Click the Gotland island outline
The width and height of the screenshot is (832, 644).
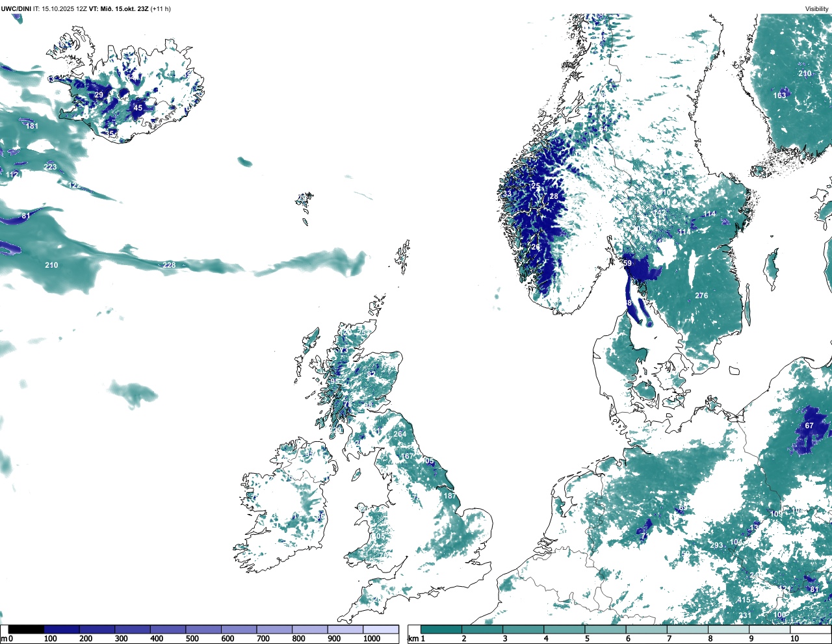tap(772, 269)
